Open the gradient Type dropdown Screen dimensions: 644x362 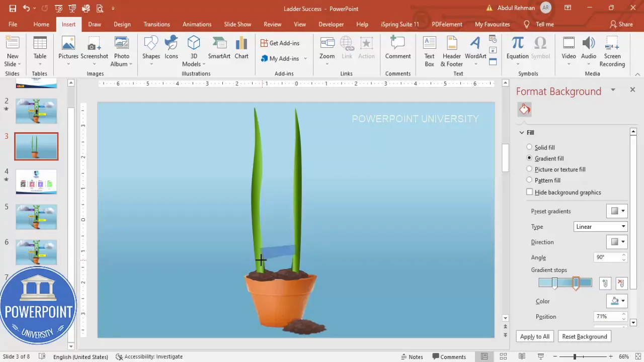click(x=600, y=227)
